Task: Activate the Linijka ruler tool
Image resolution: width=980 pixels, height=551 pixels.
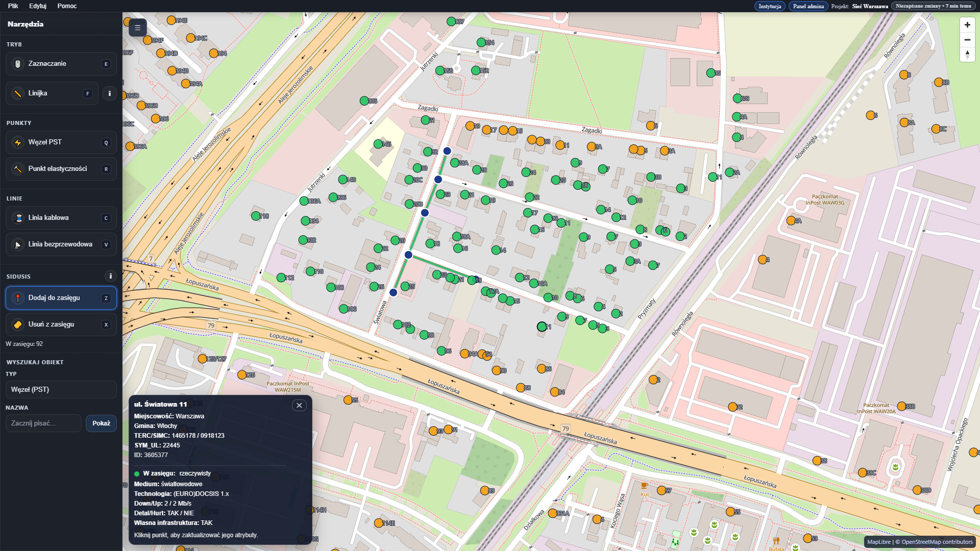Action: (52, 93)
